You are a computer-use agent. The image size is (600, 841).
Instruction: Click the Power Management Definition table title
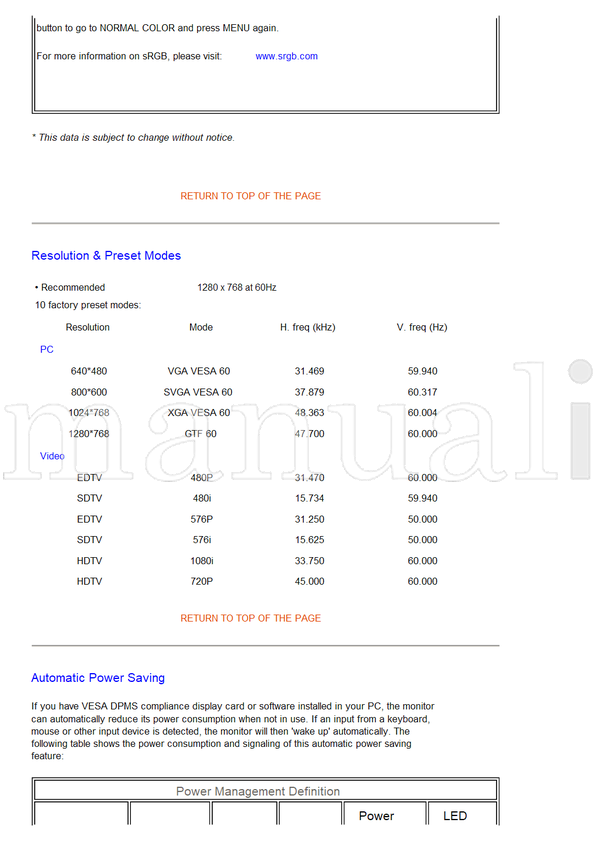[258, 791]
